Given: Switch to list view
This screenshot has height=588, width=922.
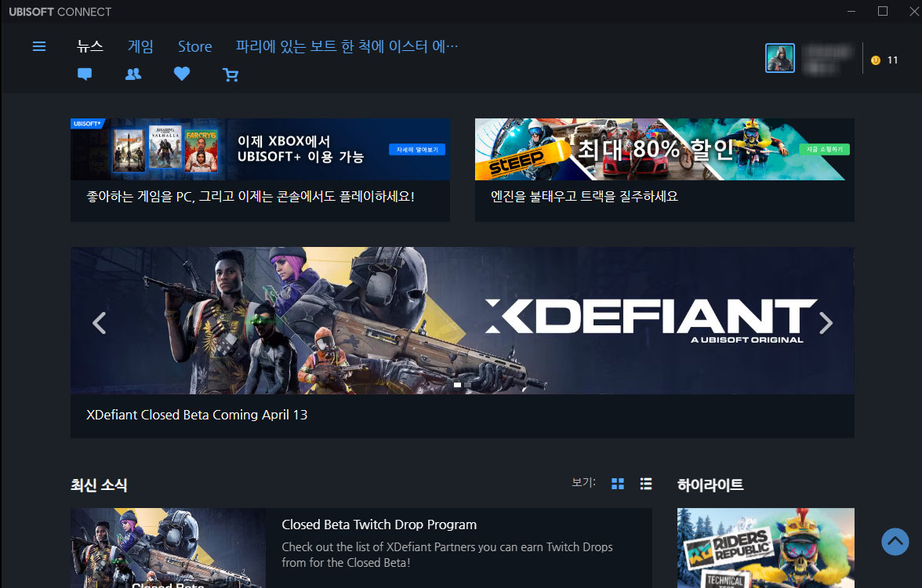Looking at the screenshot, I should [646, 483].
